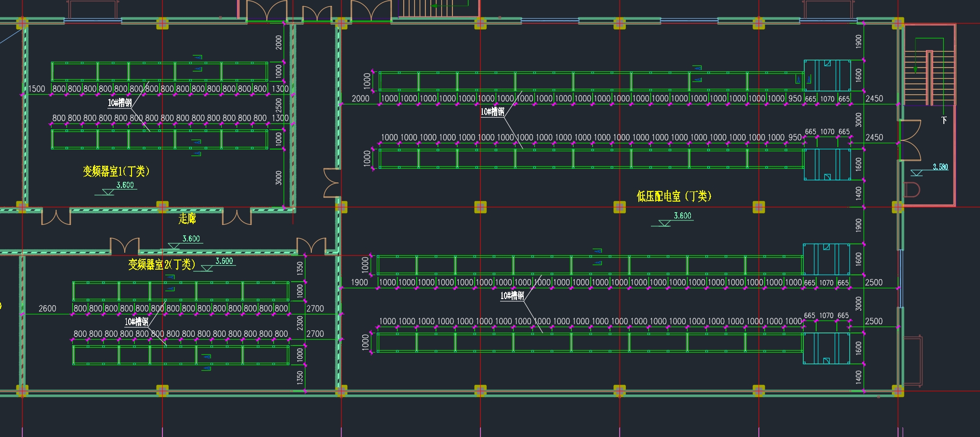Image resolution: width=980 pixels, height=437 pixels.
Task: Select the door swing at the stairwell entrance
Action: point(910,140)
